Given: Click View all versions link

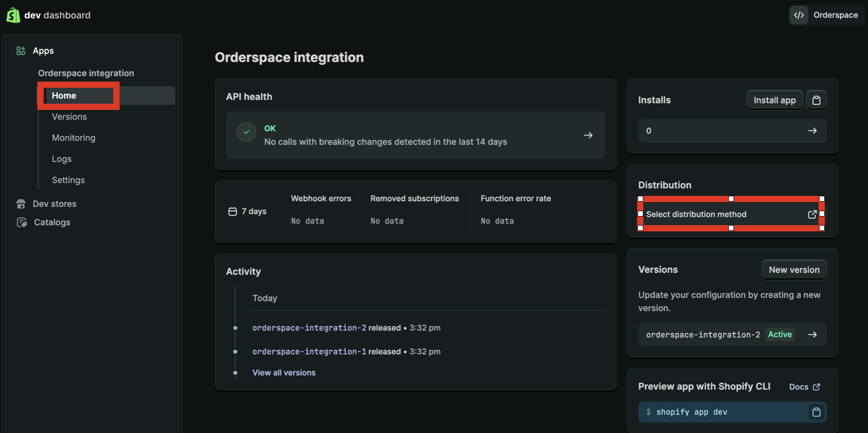Looking at the screenshot, I should tap(284, 373).
